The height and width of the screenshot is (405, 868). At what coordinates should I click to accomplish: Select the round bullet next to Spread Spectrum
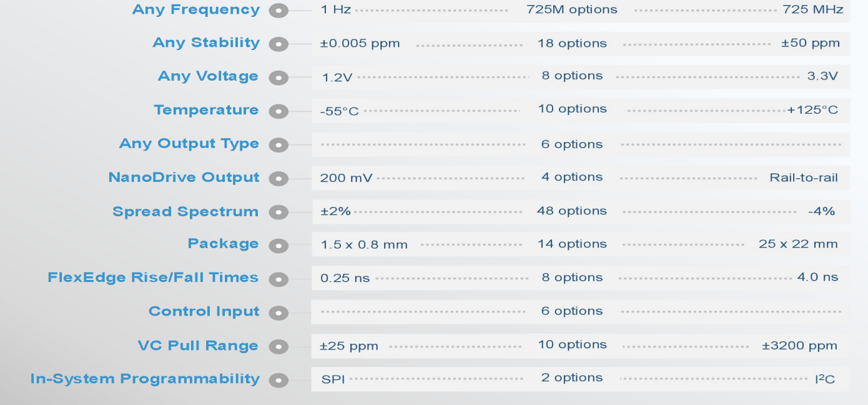[279, 212]
